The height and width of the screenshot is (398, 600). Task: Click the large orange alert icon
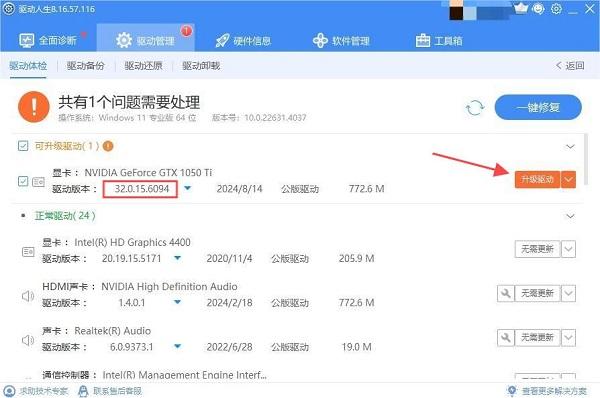click(34, 107)
